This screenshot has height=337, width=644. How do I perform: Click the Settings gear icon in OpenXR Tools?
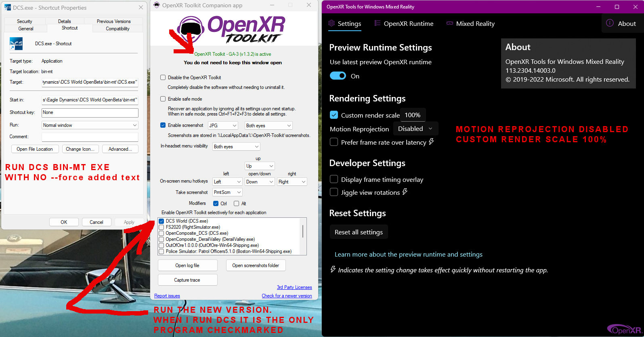pyautogui.click(x=331, y=23)
